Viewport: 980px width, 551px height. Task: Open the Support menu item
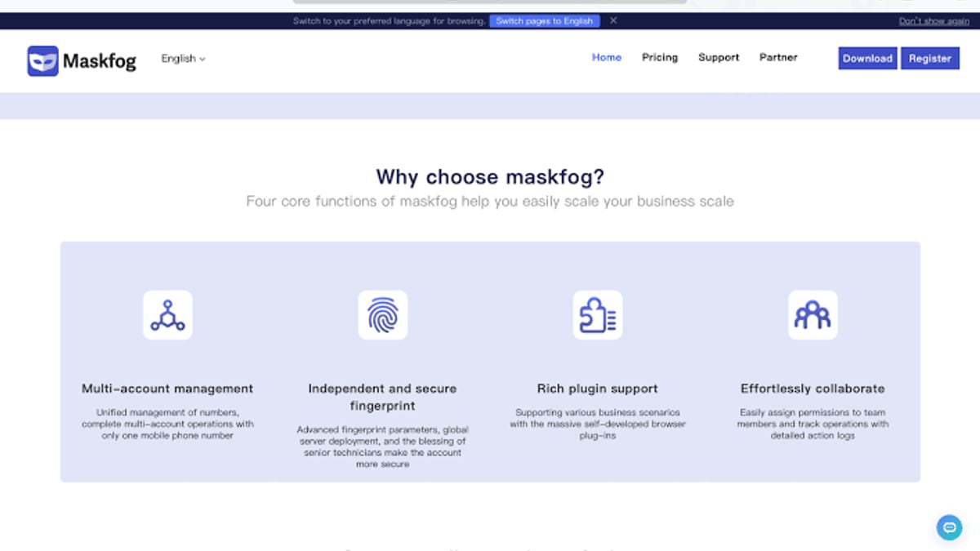(x=719, y=57)
